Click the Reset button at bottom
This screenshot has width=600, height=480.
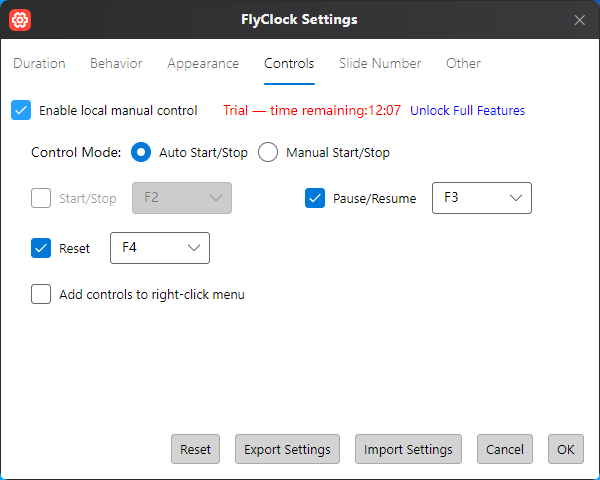click(x=196, y=449)
